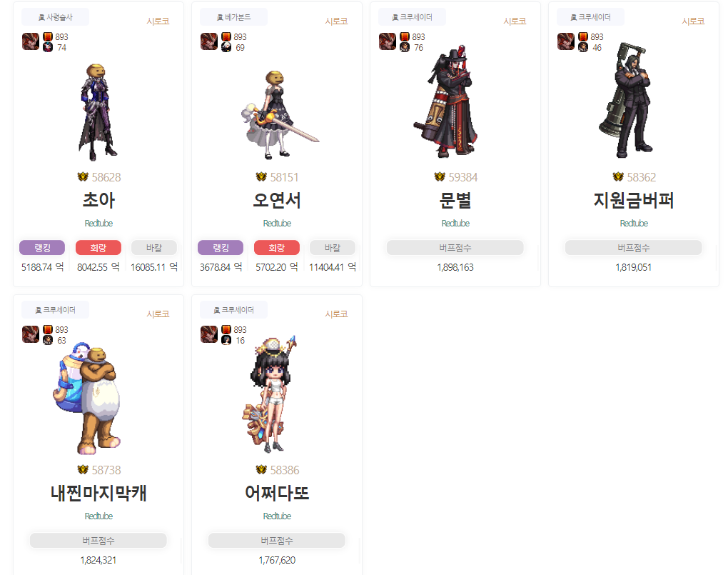Click the 사령술사 class badge
Image resolution: width=728 pixels, height=575 pixels.
(55, 17)
